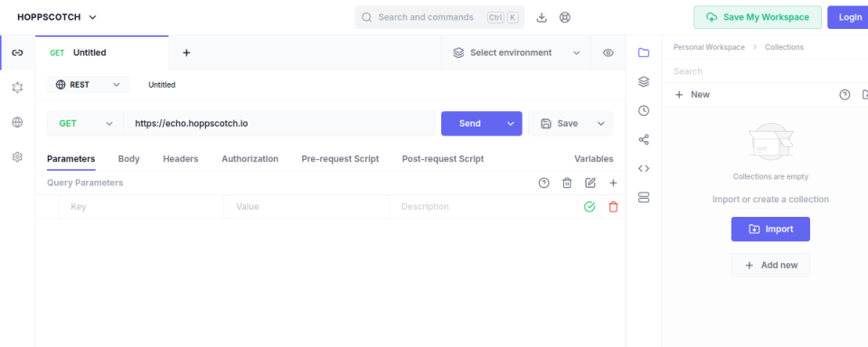Open the support lifebuoy icon
The width and height of the screenshot is (868, 347).
click(x=564, y=17)
